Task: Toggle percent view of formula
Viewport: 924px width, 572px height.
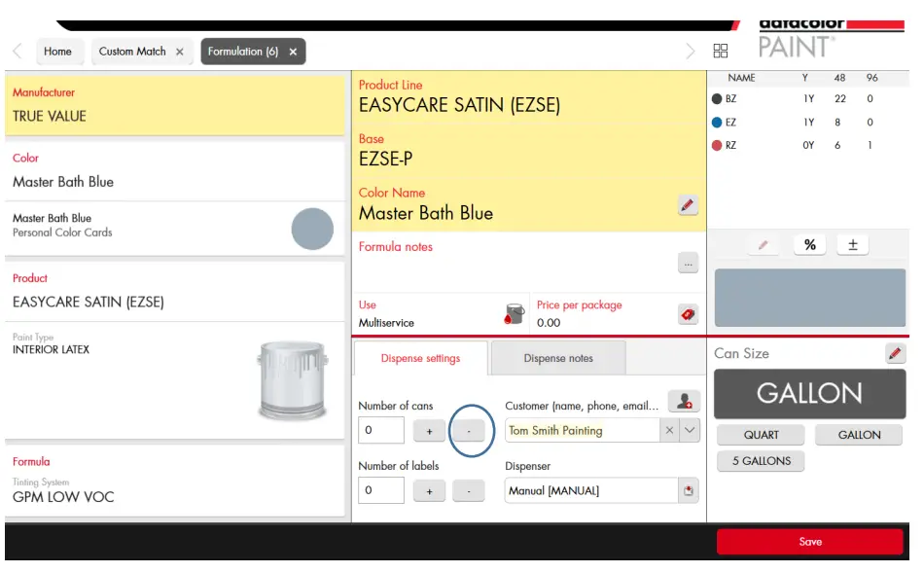Action: pyautogui.click(x=810, y=245)
